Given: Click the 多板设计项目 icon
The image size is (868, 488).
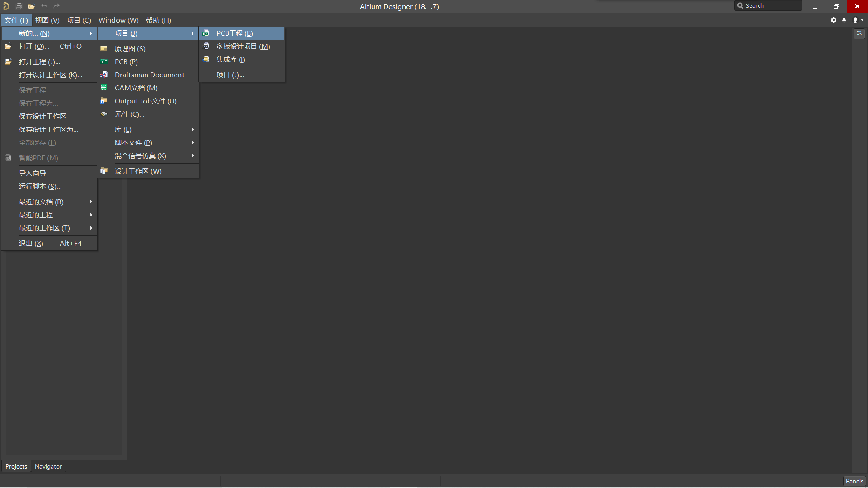Looking at the screenshot, I should pyautogui.click(x=206, y=46).
